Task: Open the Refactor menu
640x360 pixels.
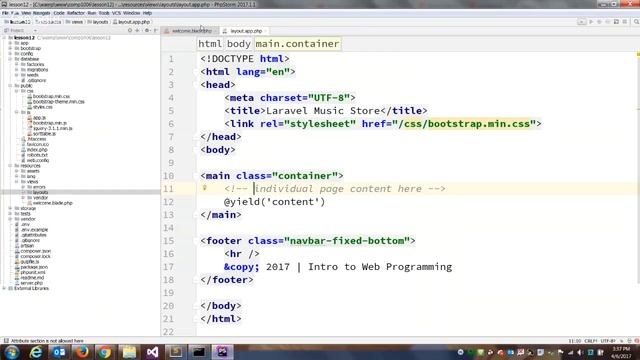Action: (76, 13)
